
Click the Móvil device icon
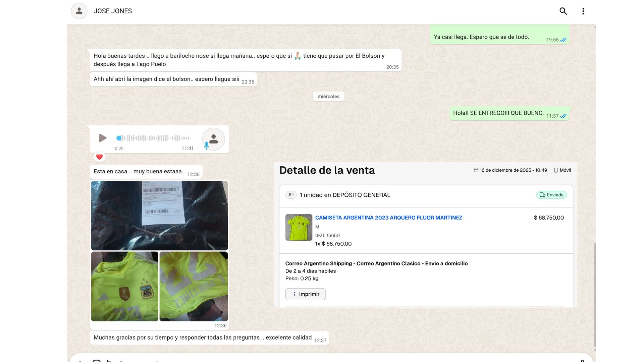556,170
